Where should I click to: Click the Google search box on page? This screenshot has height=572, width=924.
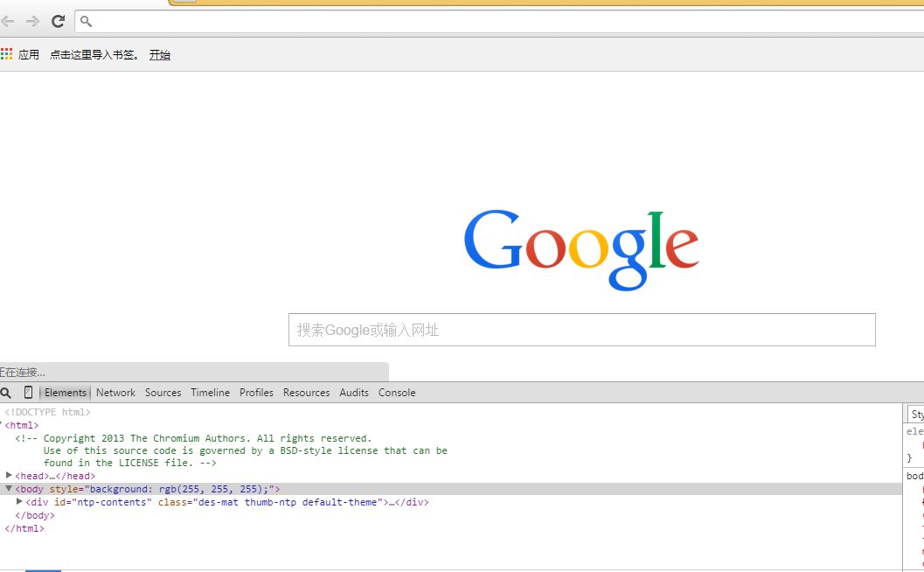[x=581, y=330]
